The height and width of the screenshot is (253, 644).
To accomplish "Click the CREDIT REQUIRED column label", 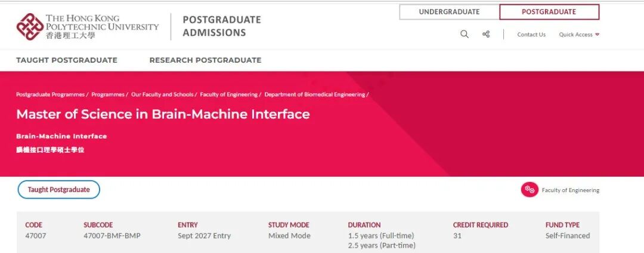I will point(481,225).
